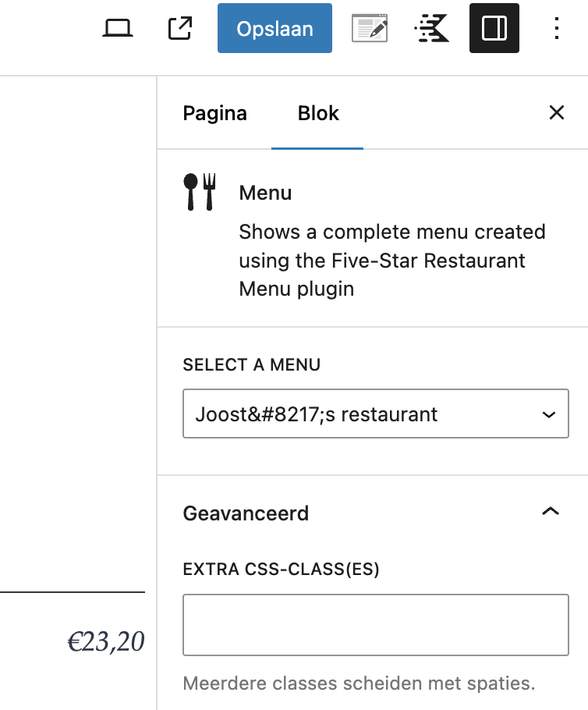Click the EXTRA CSS-CLASS(ES) label

click(281, 570)
